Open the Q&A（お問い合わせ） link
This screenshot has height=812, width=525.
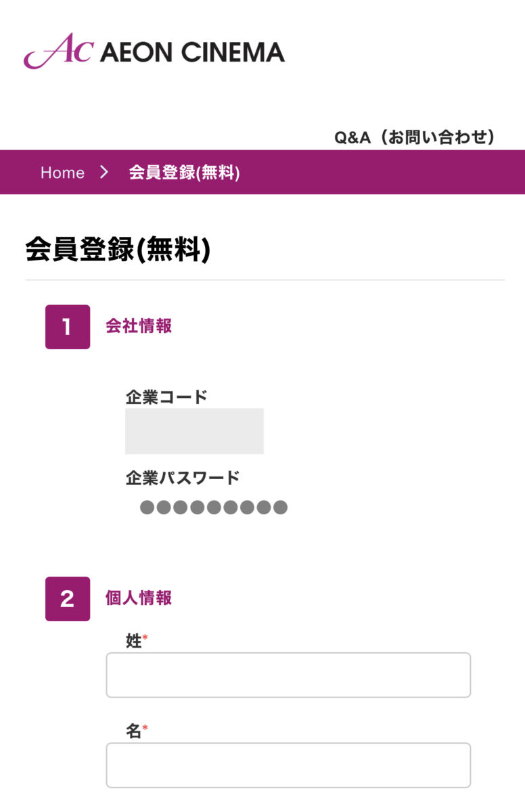click(x=415, y=137)
